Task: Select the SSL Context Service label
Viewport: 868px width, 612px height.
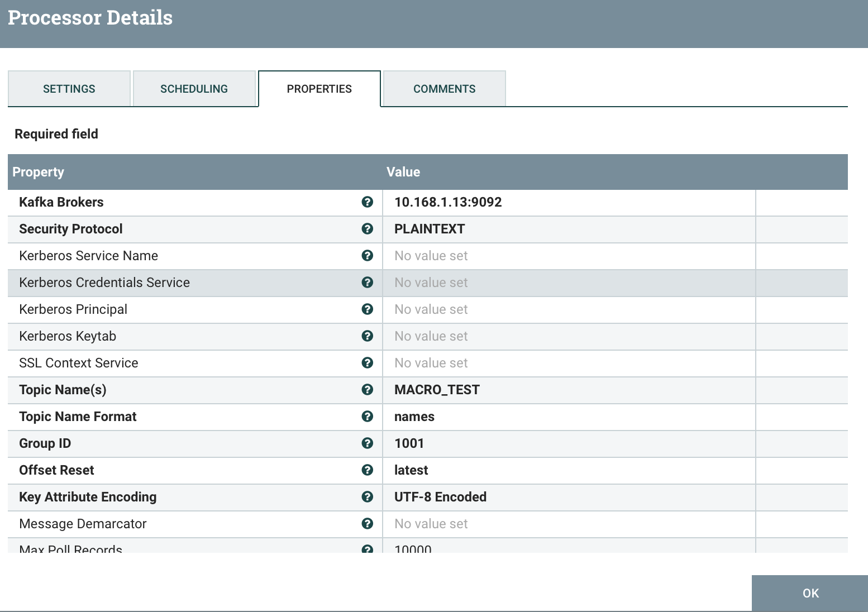Action: tap(79, 363)
